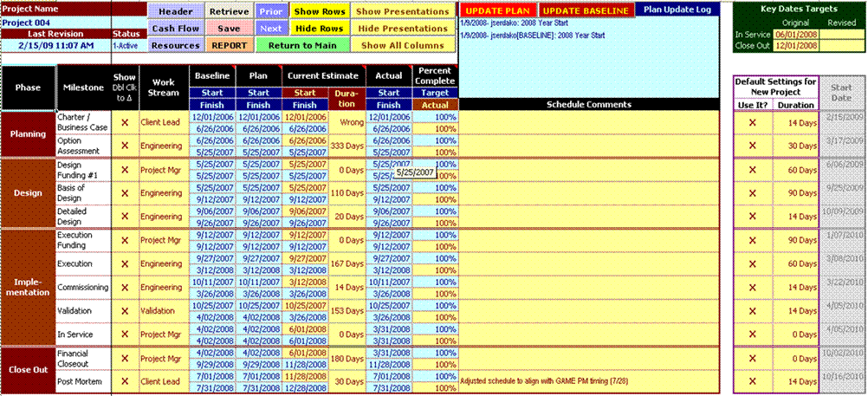
Task: Select the 180 Days duration cell
Action: click(x=347, y=359)
